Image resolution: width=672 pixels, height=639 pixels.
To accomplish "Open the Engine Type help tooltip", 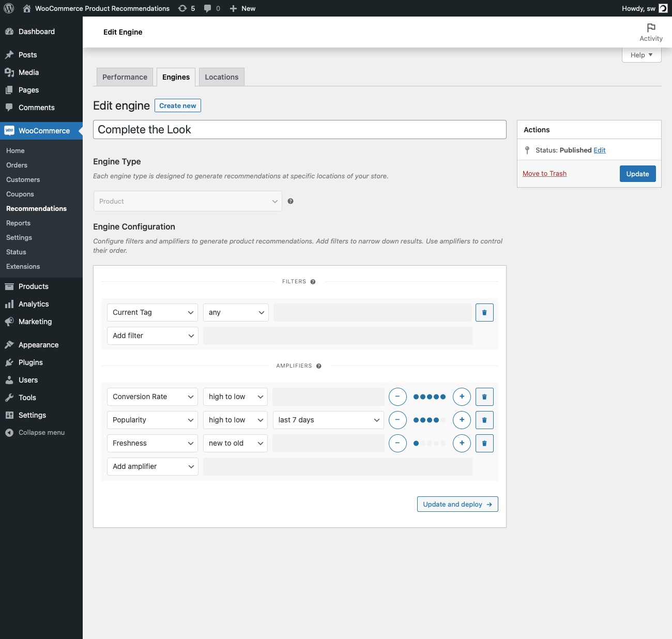I will coord(291,201).
